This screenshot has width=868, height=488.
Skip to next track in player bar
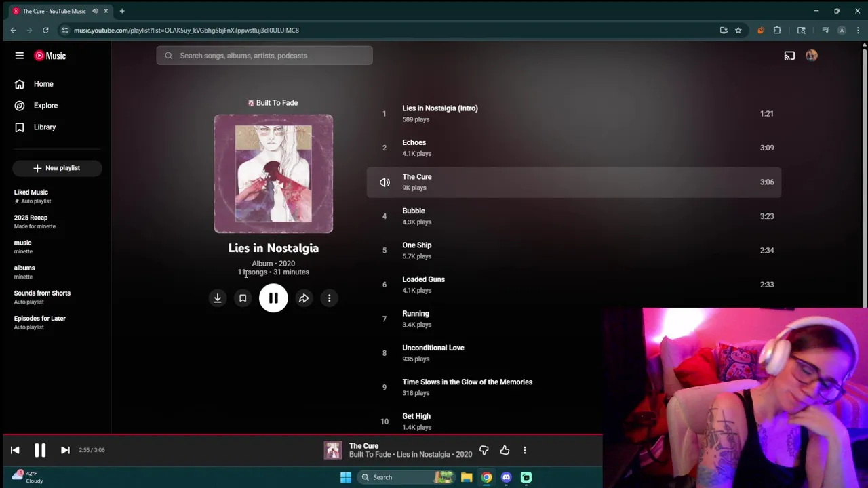pyautogui.click(x=65, y=450)
